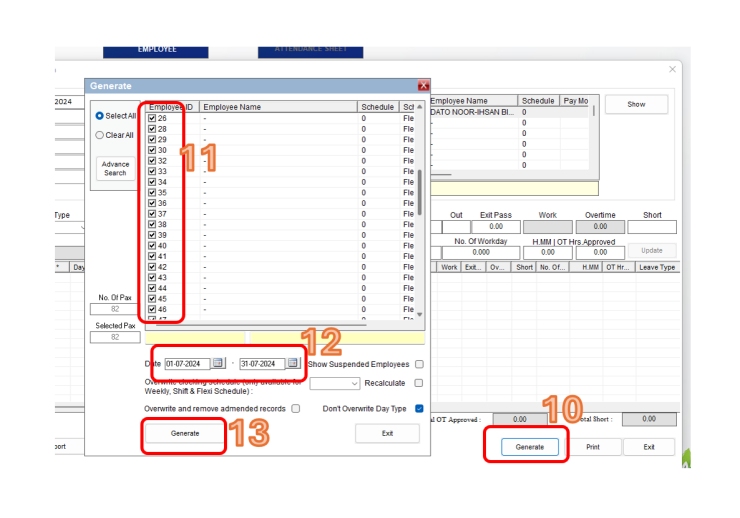Open the start date calendar picker icon

(x=218, y=364)
